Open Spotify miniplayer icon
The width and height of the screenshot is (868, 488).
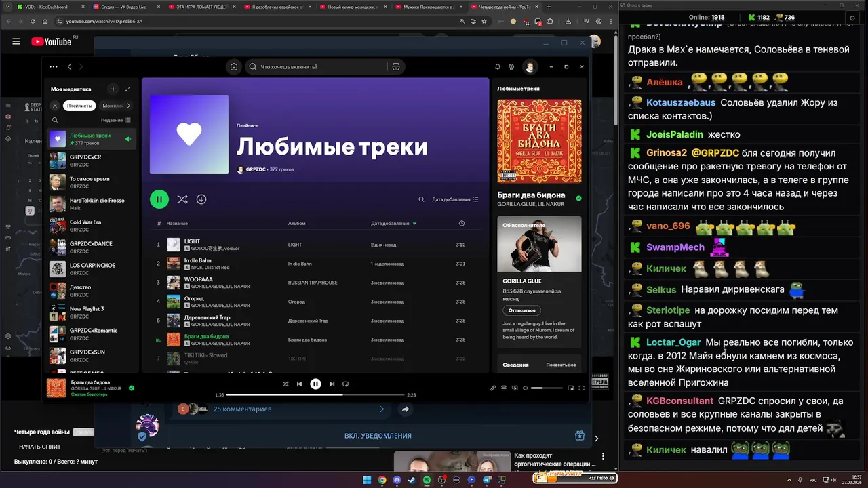click(x=570, y=388)
